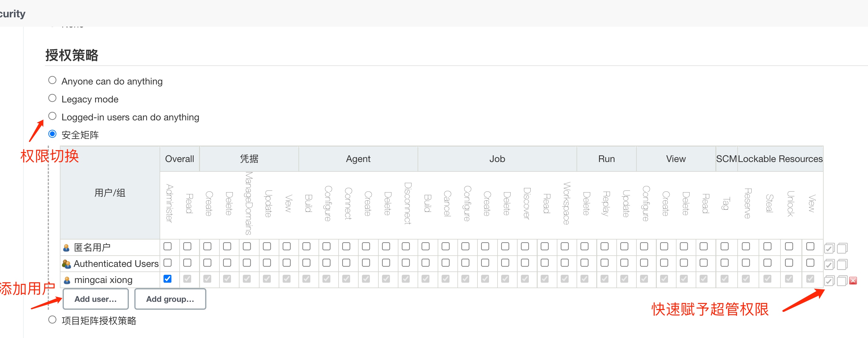The width and height of the screenshot is (868, 338).
Task: Remove mingcai xiong with red X icon
Action: coord(853,280)
